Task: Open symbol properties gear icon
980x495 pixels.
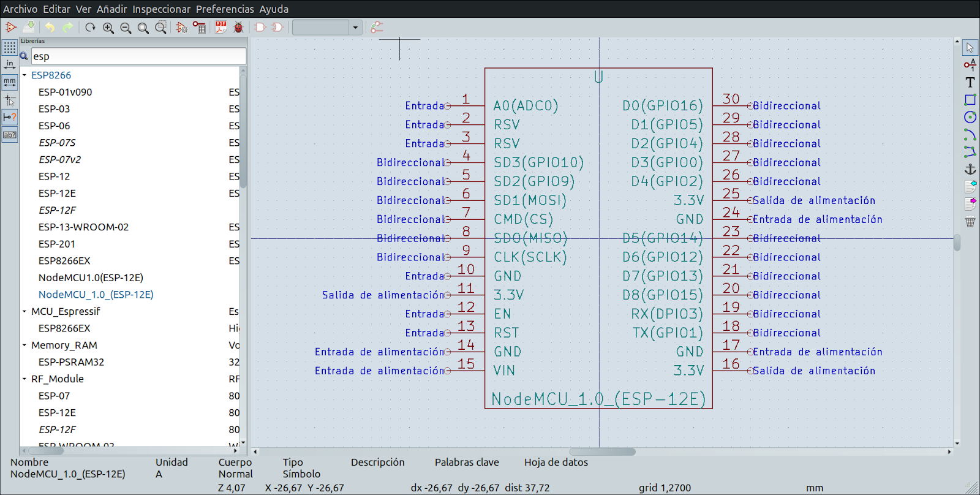Action: (x=181, y=28)
